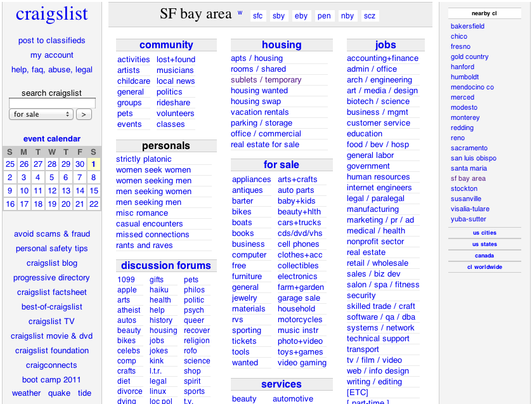Open nearby 'yuba-sutter' craigslist
532x404 pixels.
pyautogui.click(x=468, y=219)
